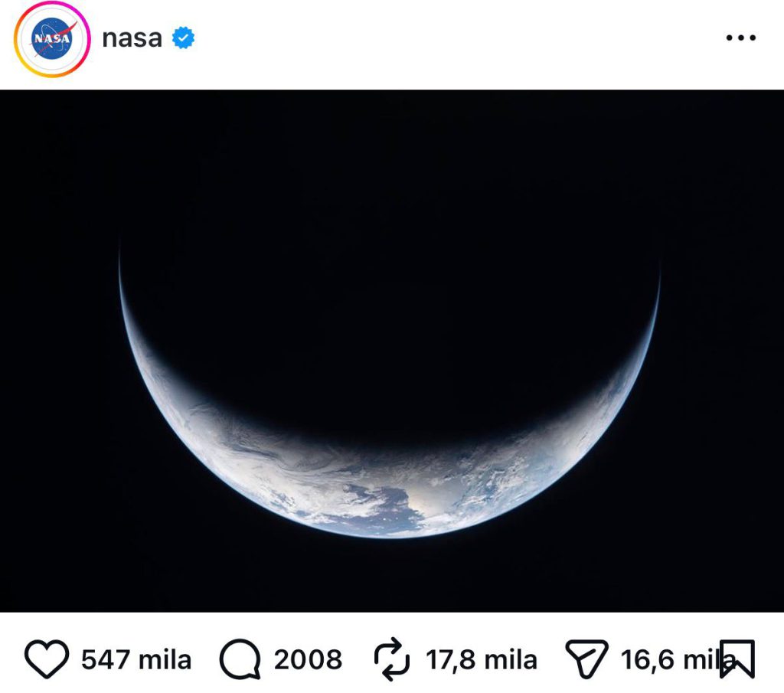
Task: Save the post with the bookmark icon
Action: tap(737, 659)
